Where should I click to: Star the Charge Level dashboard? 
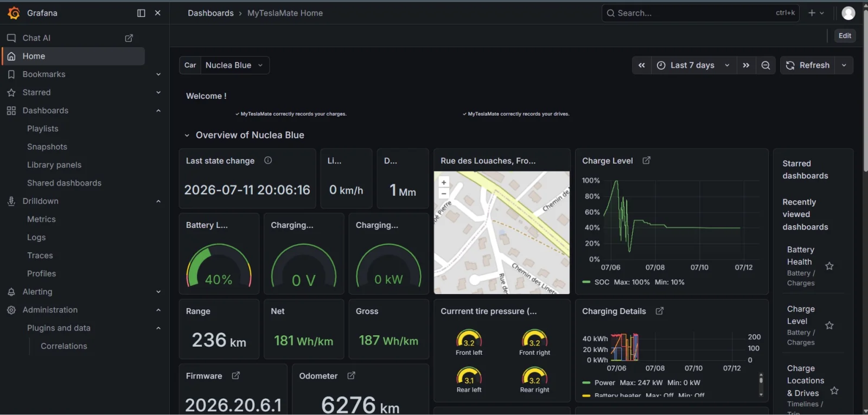click(x=829, y=325)
